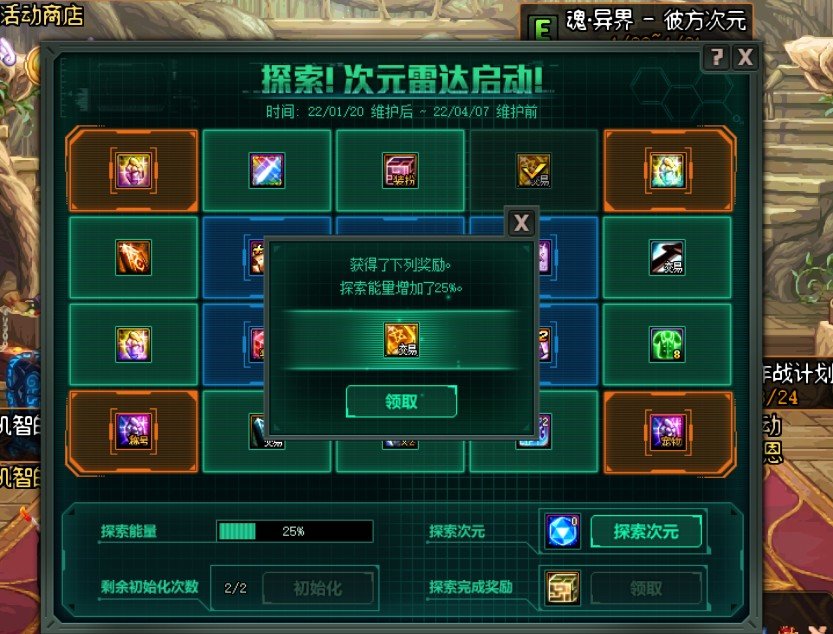The image size is (833, 634).
Task: Select the top-left orange tile egg icon
Action: (x=133, y=171)
